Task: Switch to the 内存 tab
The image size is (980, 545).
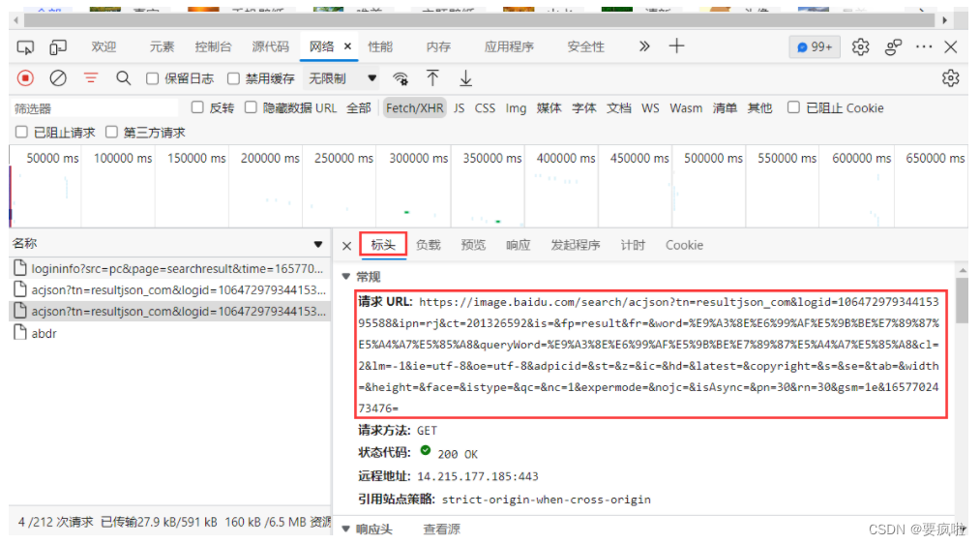Action: [439, 46]
